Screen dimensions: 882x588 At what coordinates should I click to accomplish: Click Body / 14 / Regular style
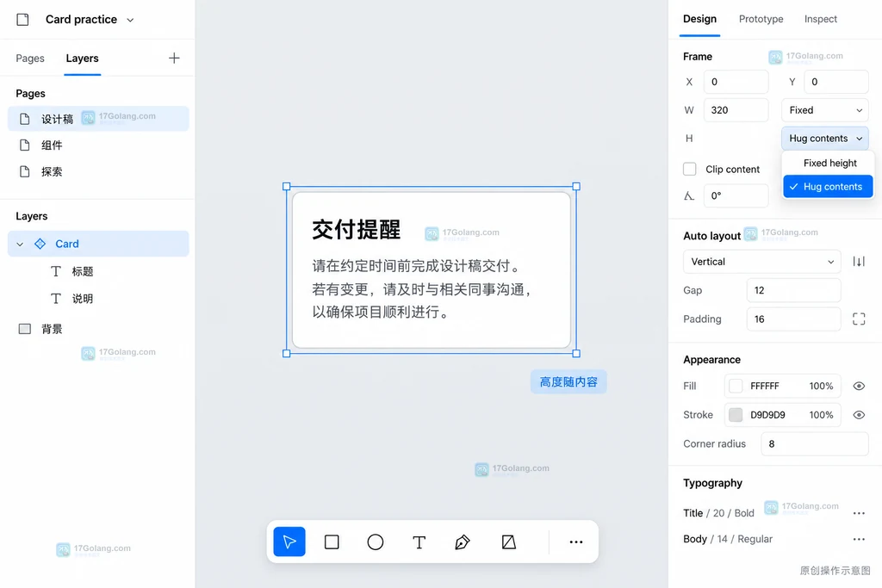[x=727, y=539]
